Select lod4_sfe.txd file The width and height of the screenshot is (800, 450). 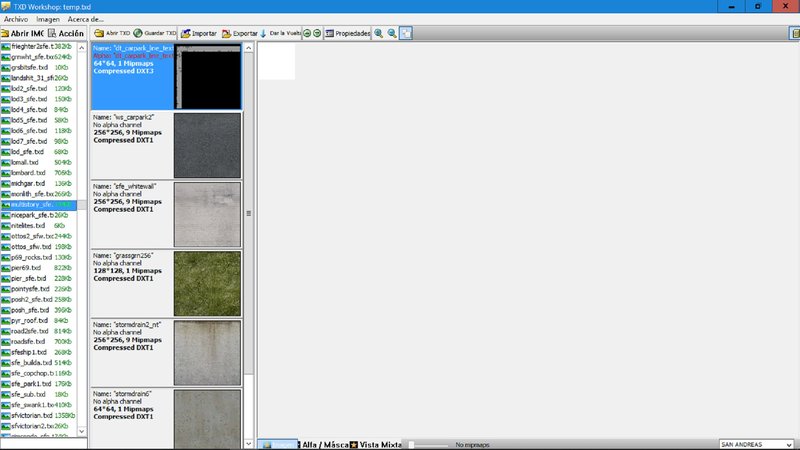coord(39,110)
